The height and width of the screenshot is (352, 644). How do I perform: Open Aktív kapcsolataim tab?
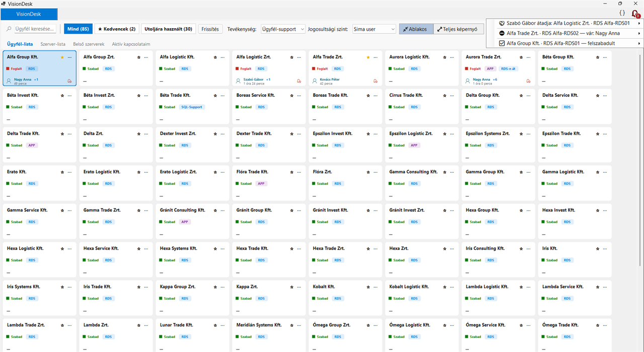tap(131, 44)
